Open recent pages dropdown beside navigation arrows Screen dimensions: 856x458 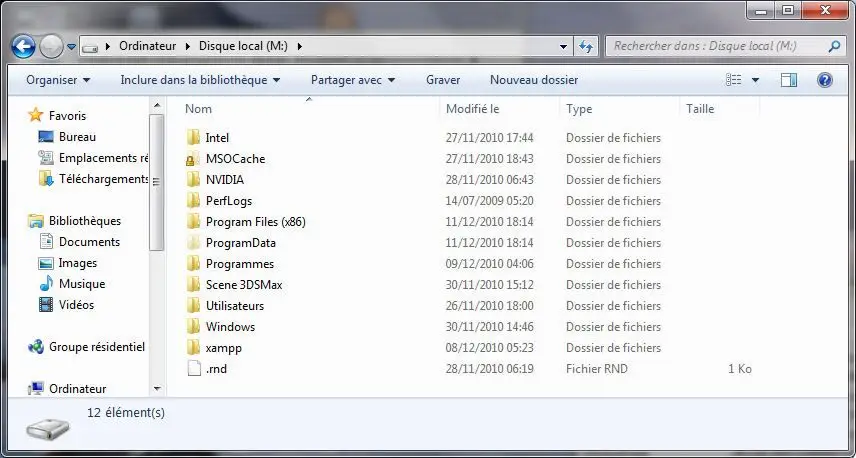click(x=72, y=47)
